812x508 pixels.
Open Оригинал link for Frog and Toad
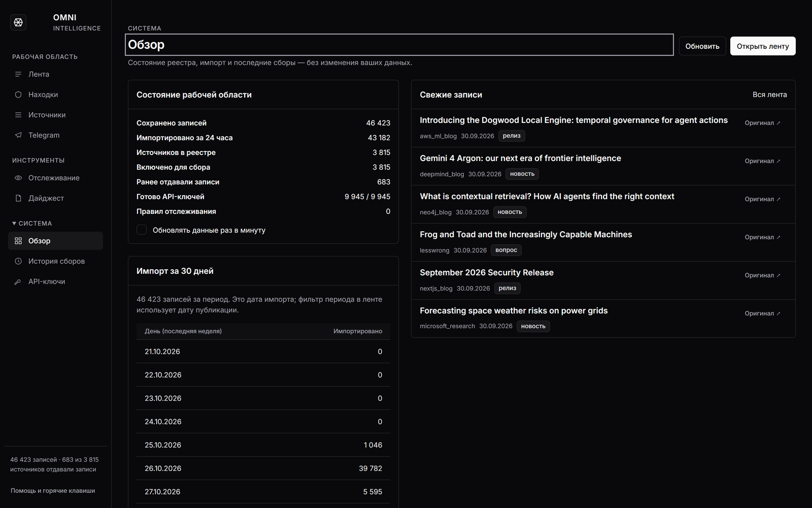point(762,237)
